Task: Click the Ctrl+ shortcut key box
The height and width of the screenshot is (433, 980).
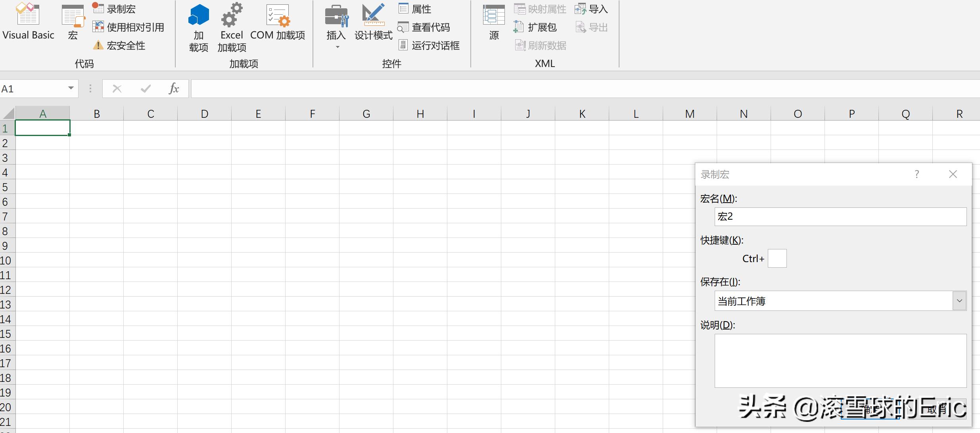Action: tap(777, 259)
